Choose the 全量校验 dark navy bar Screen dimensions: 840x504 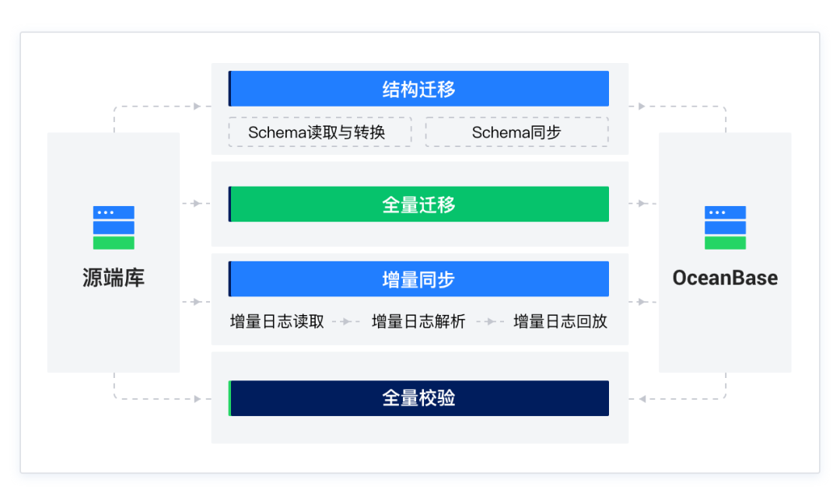418,398
